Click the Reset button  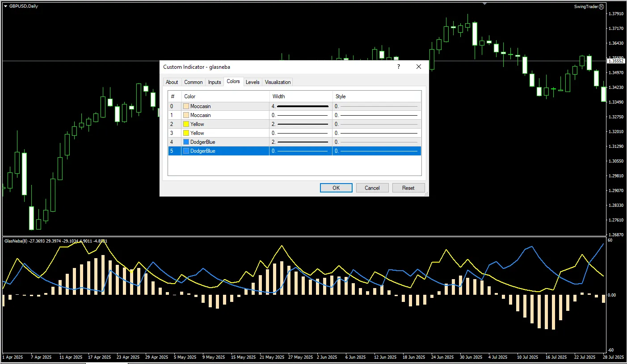click(408, 188)
